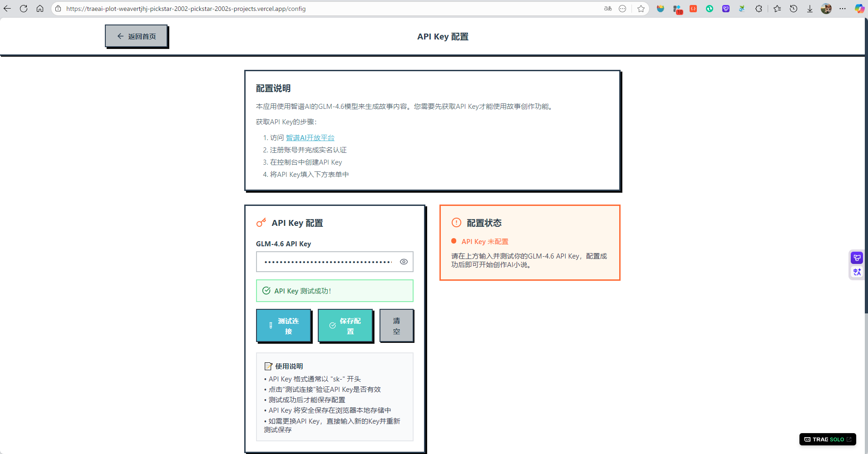Click the purple translate icon in the sidebar
The width and height of the screenshot is (868, 454).
pyautogui.click(x=857, y=272)
